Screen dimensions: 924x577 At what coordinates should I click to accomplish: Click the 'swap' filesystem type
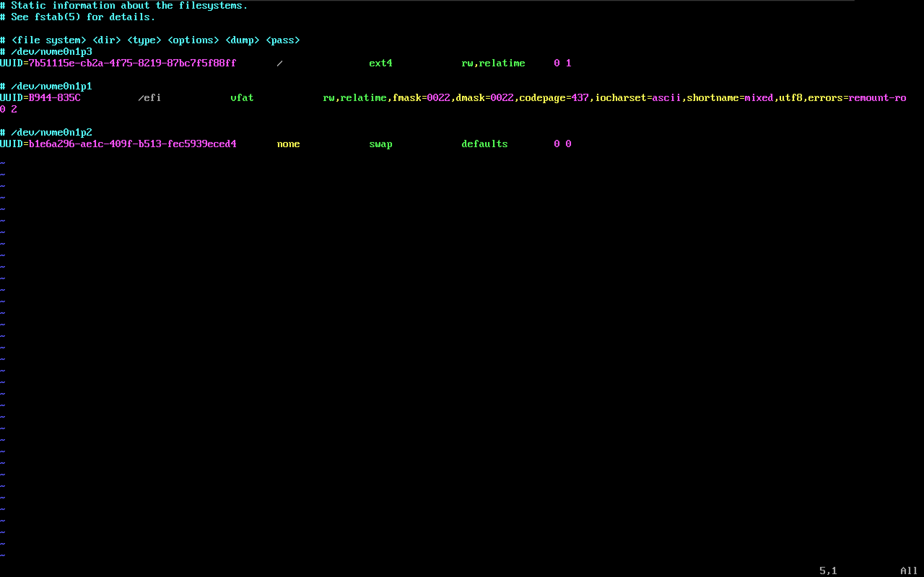tap(380, 144)
